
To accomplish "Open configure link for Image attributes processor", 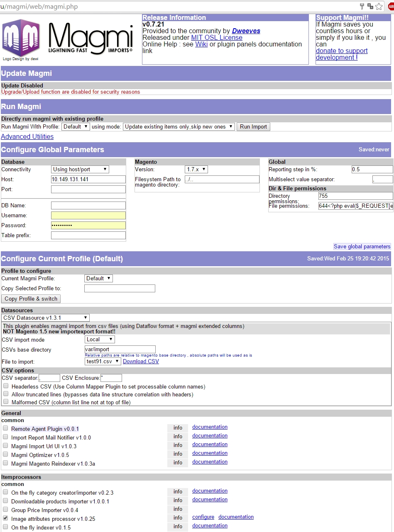I will pos(203,517).
